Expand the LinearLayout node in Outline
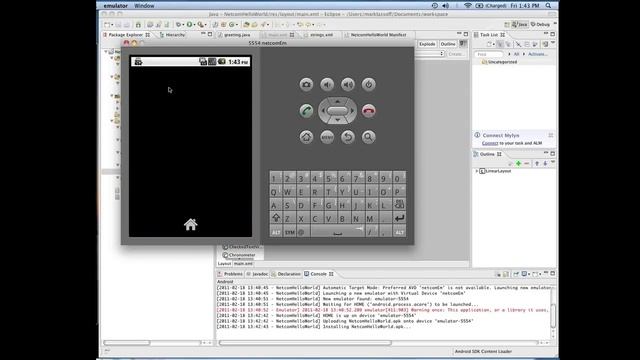Screen dimensions: 640x360 click(x=476, y=171)
